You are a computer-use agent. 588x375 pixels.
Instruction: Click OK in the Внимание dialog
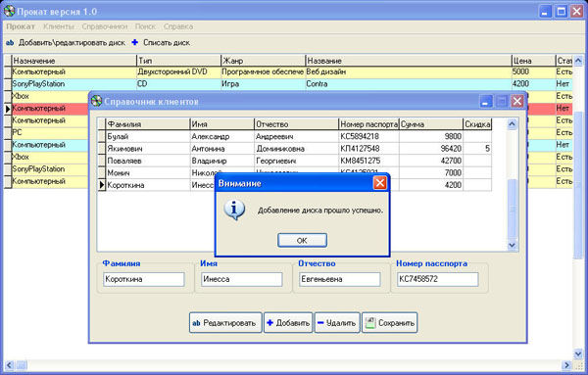(302, 240)
